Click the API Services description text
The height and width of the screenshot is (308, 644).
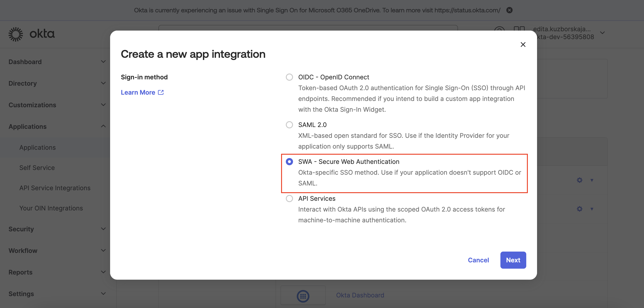tap(402, 215)
